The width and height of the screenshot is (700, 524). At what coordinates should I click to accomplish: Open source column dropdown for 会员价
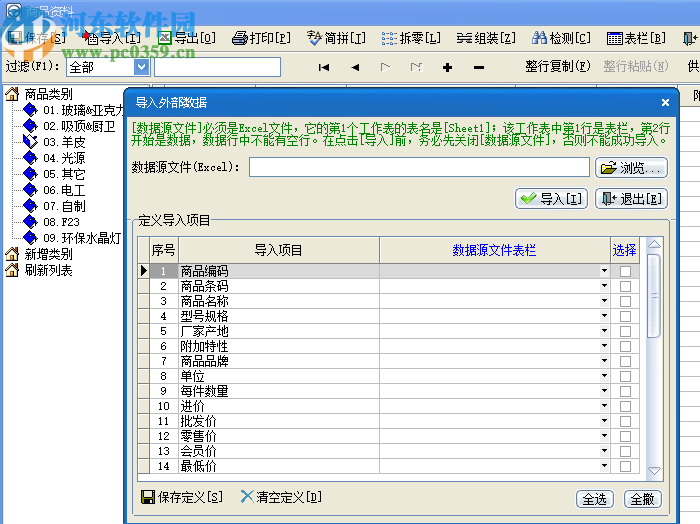(604, 451)
